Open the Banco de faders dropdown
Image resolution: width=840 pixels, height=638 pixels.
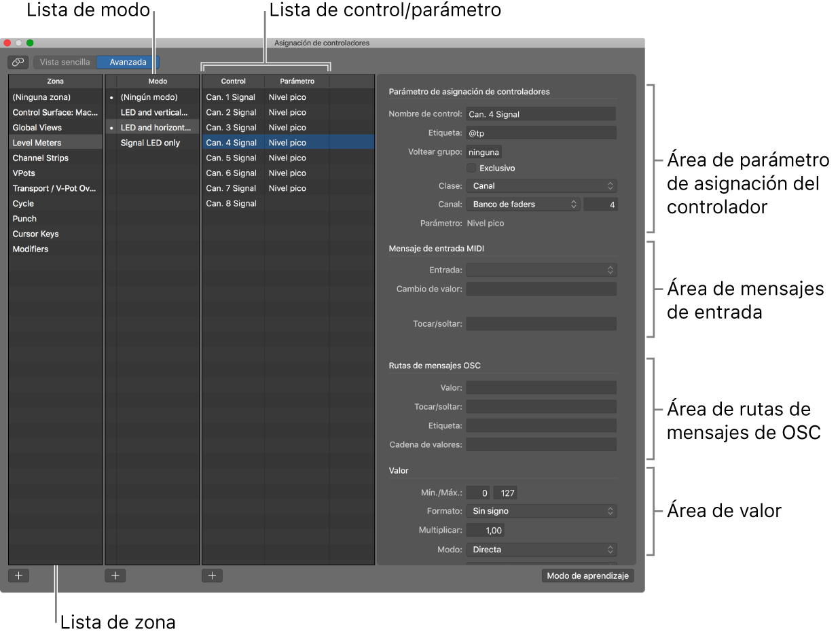pyautogui.click(x=523, y=205)
